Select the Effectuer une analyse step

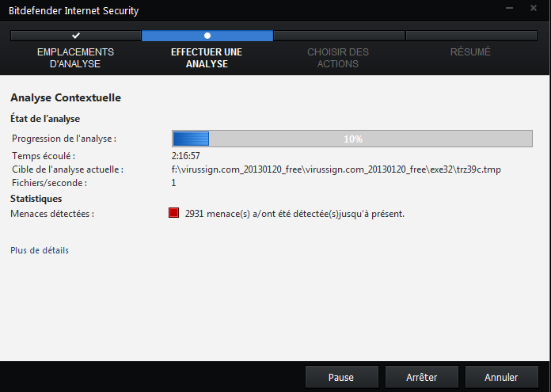[x=207, y=58]
